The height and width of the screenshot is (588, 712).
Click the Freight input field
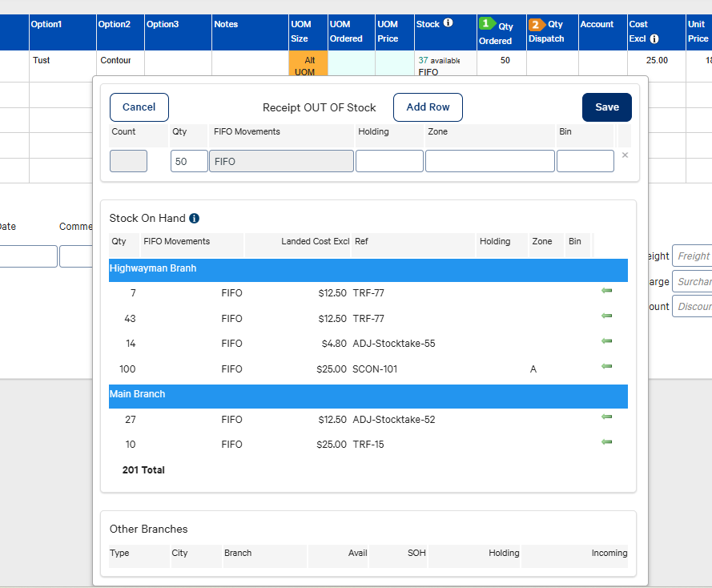[692, 256]
